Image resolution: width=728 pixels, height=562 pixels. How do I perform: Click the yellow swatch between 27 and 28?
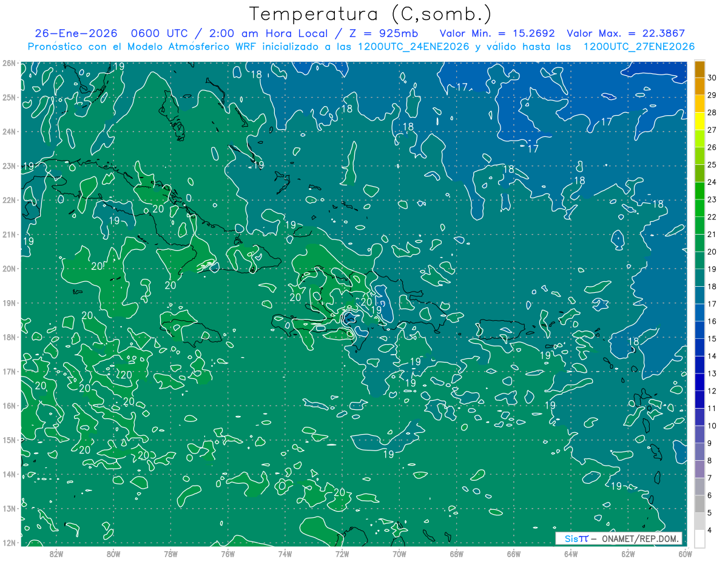coord(699,121)
